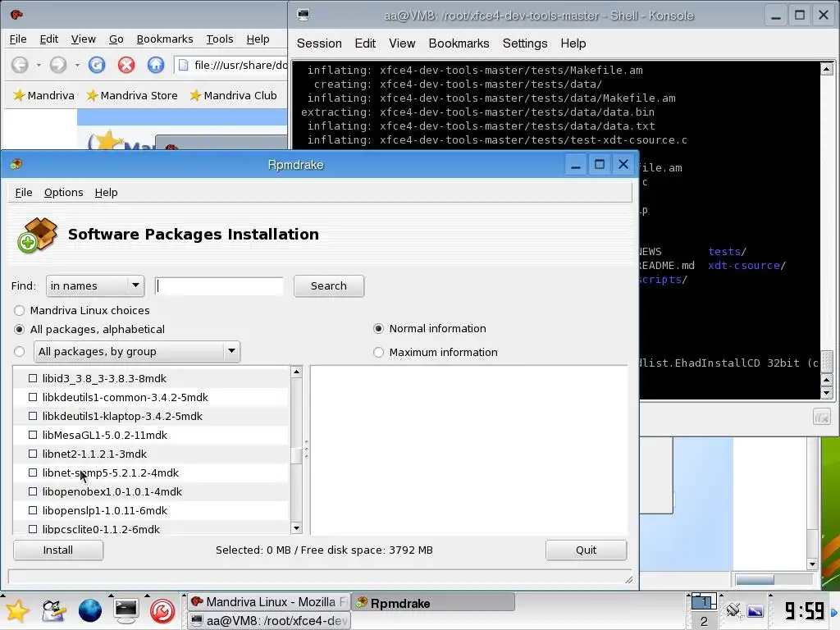Select All packages, alphabetical radio
This screenshot has height=630, width=840.
click(x=20, y=330)
